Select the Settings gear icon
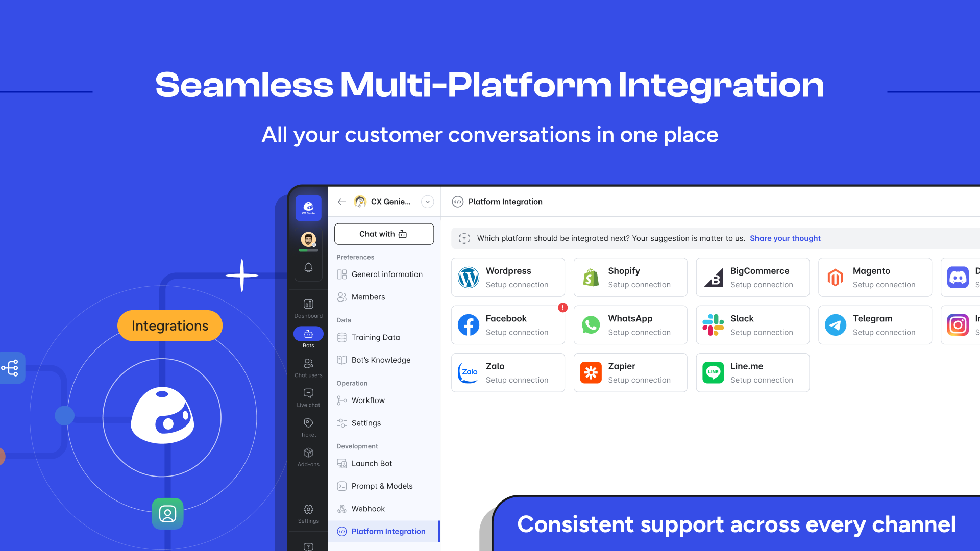The width and height of the screenshot is (980, 551). click(308, 509)
